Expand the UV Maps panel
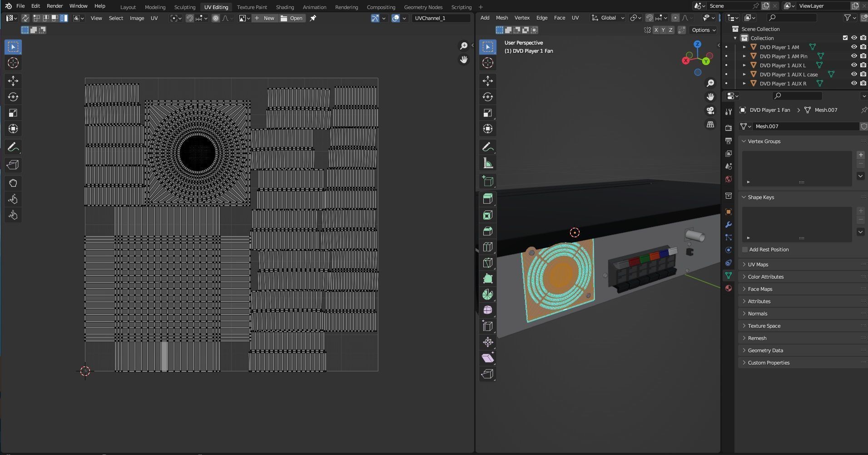 [758, 265]
